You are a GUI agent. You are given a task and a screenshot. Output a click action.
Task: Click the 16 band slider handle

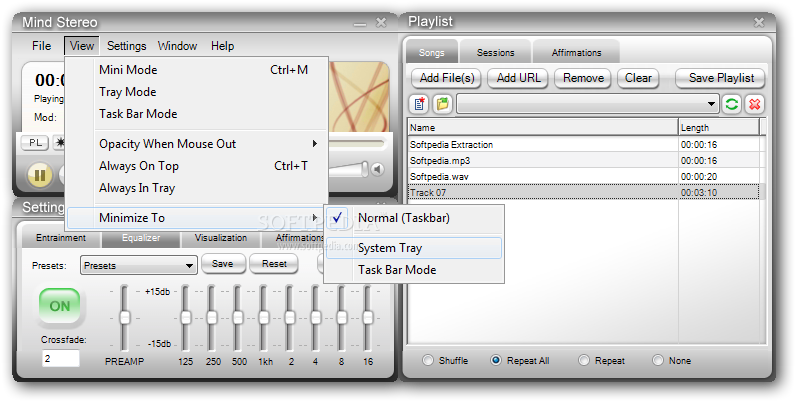click(368, 318)
